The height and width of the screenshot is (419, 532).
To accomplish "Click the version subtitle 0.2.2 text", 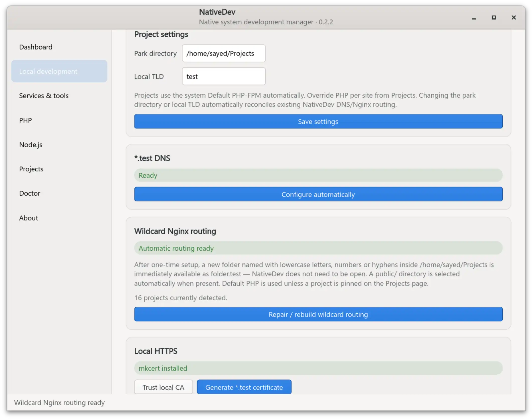I will (266, 22).
